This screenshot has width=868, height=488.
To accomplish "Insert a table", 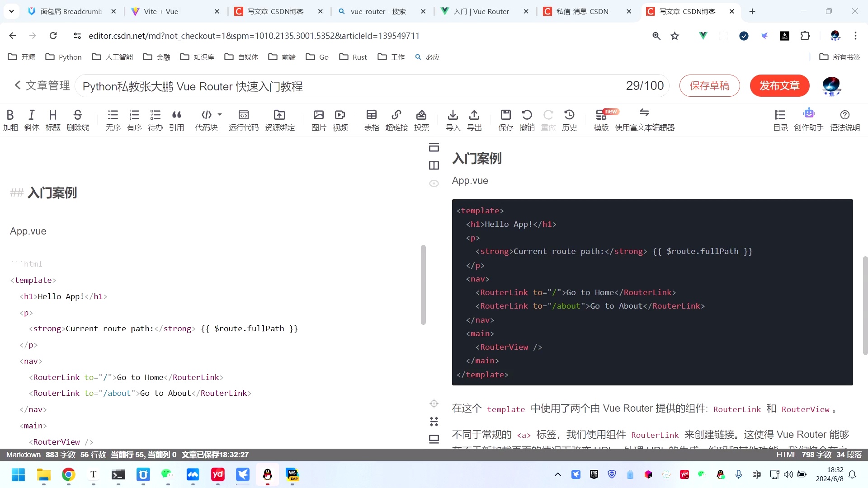I will click(x=371, y=119).
